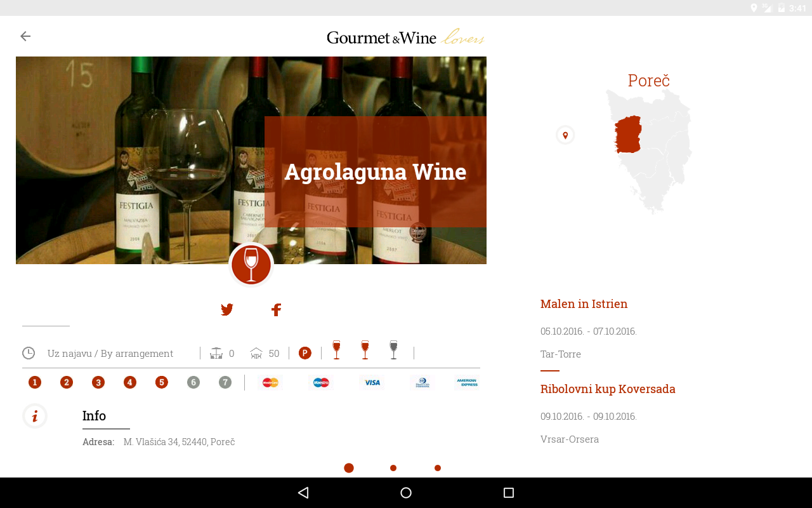Tap the status bar clock 3:41
Screen dimensions: 812x508
click(x=797, y=8)
